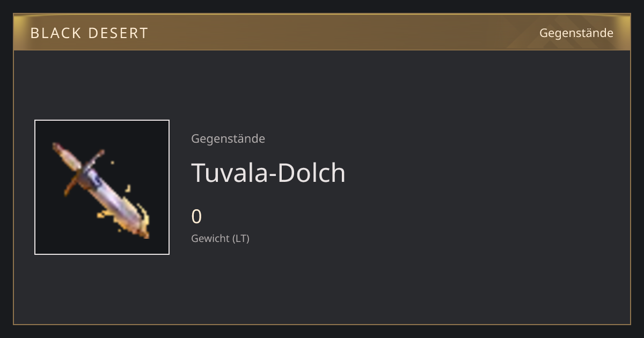Select the gray Gegenstände category label
This screenshot has width=644, height=338.
(x=228, y=139)
